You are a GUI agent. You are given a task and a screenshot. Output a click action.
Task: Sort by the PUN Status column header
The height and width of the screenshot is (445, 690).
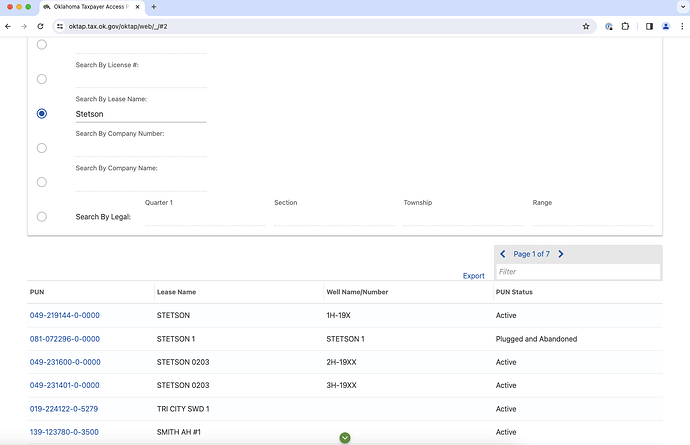514,292
